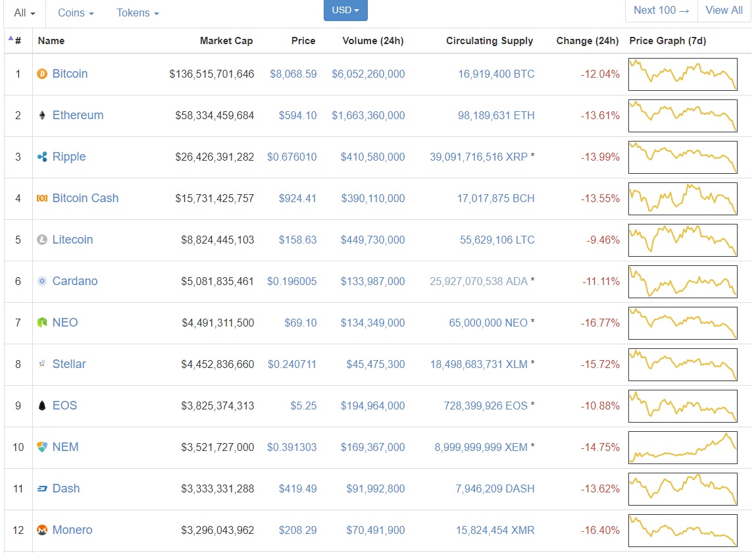Viewport: 756px width, 553px height.
Task: Click Bitcoin volume $6,052,260,000
Action: pos(368,74)
